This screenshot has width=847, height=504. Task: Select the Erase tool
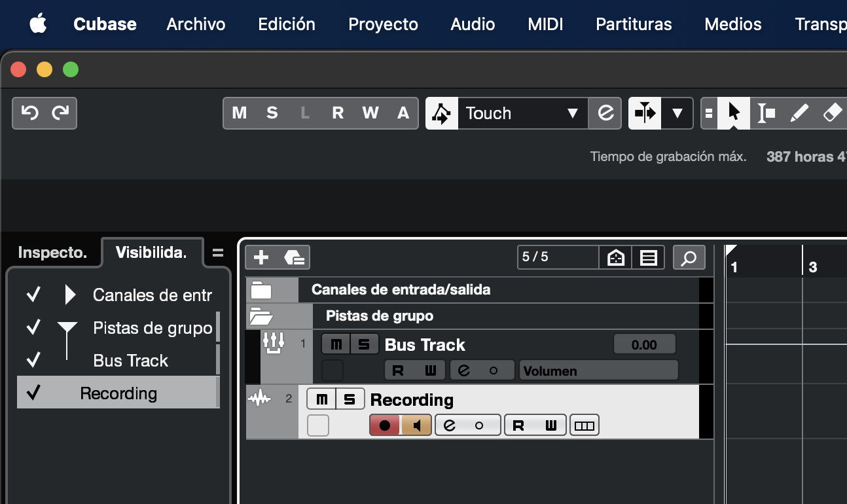click(x=831, y=113)
